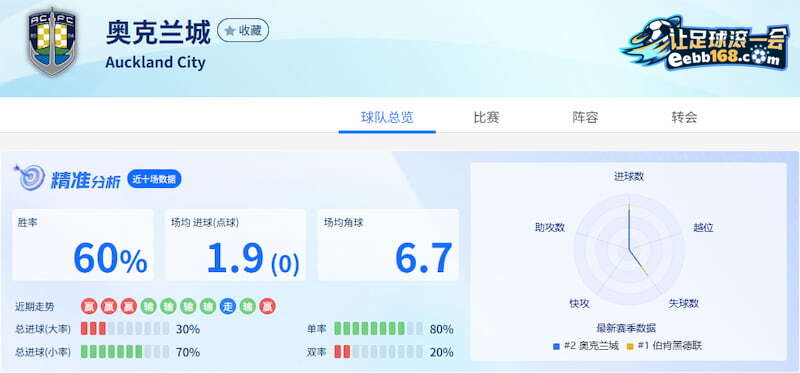
Task: Open the 场均角球 6.7 stat card
Action: tap(388, 244)
